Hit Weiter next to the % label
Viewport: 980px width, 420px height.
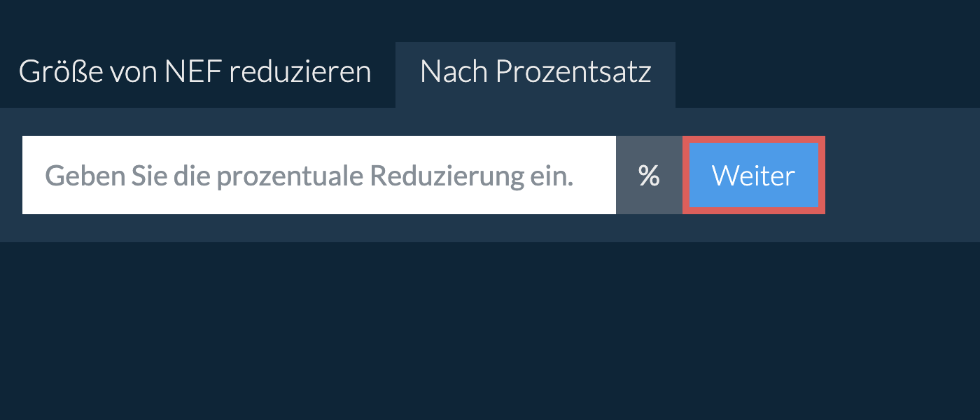pos(753,175)
